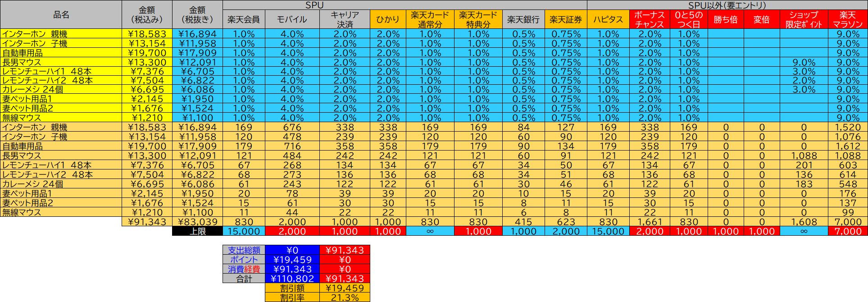Select the モバイル column header

[x=292, y=19]
